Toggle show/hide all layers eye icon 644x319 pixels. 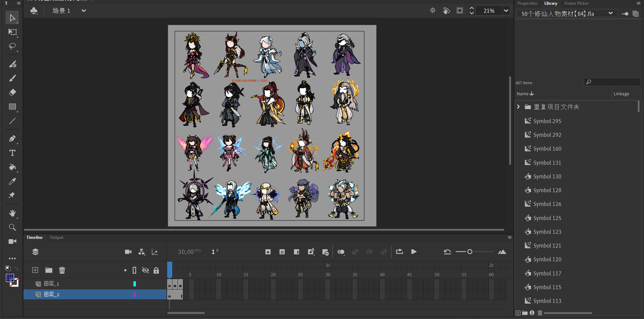click(145, 270)
